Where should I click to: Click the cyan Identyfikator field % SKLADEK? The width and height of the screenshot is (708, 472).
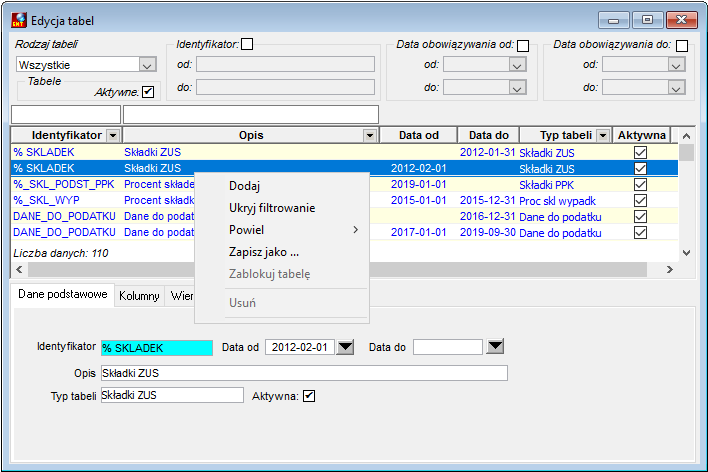pyautogui.click(x=157, y=348)
